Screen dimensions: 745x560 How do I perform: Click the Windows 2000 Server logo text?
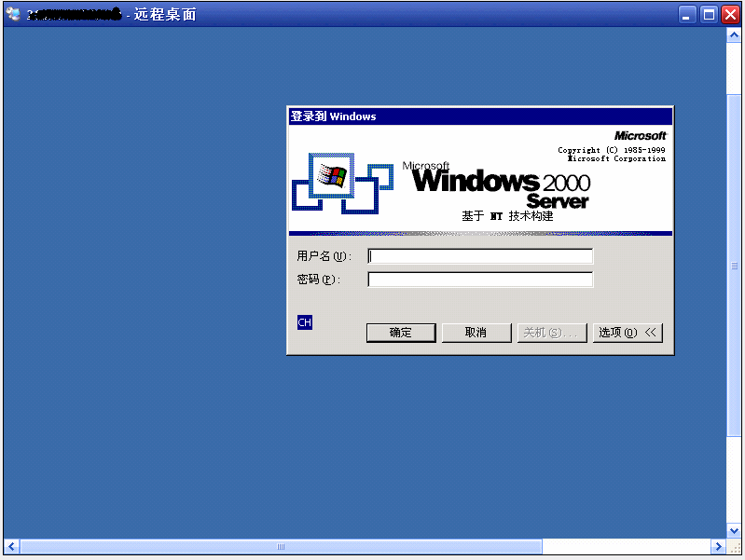click(497, 186)
